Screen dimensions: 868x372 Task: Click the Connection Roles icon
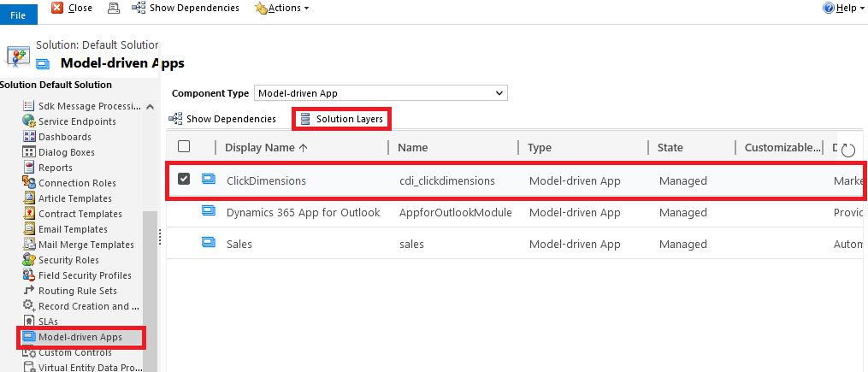[29, 182]
